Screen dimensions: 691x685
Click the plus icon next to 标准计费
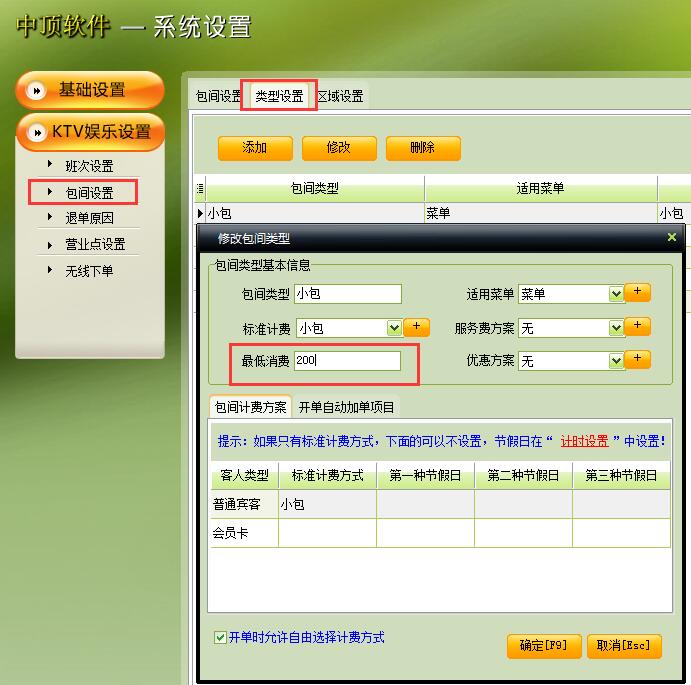[x=416, y=327]
